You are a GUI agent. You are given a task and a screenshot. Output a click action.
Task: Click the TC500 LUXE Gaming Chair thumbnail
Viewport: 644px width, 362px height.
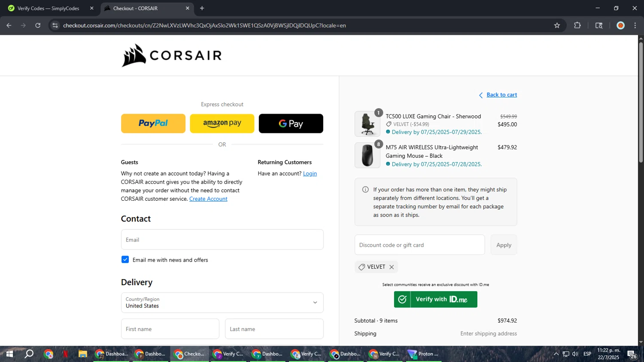368,124
